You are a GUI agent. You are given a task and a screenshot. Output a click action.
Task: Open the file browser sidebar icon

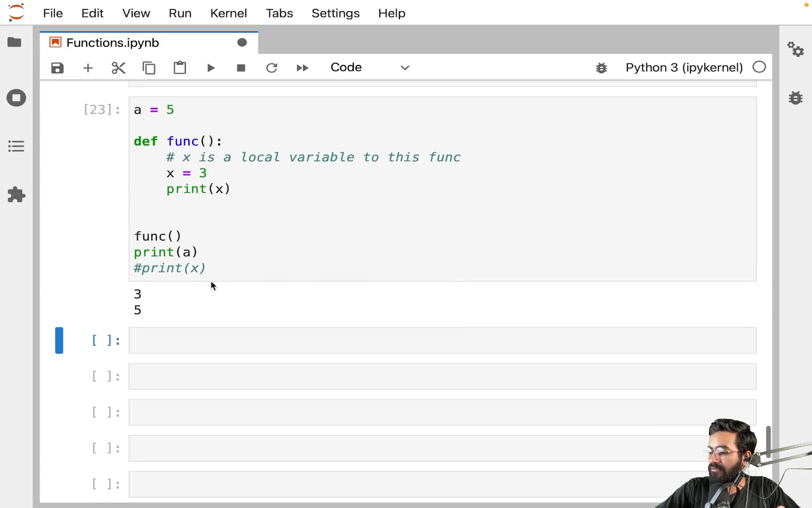tap(15, 42)
